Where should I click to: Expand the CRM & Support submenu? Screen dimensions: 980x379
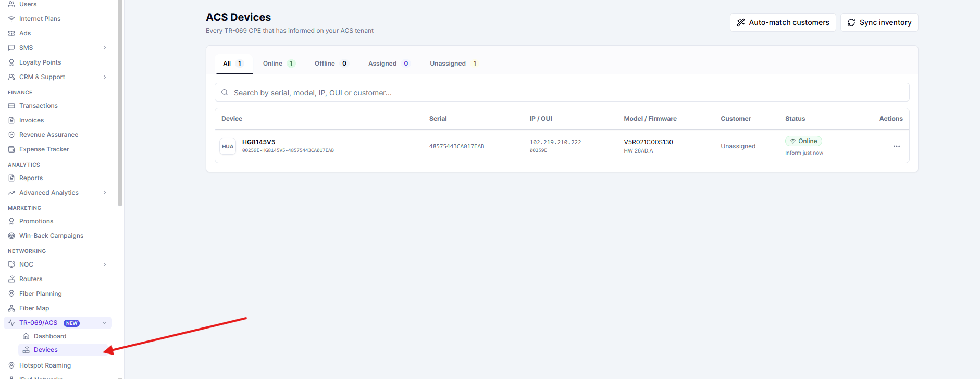(105, 77)
